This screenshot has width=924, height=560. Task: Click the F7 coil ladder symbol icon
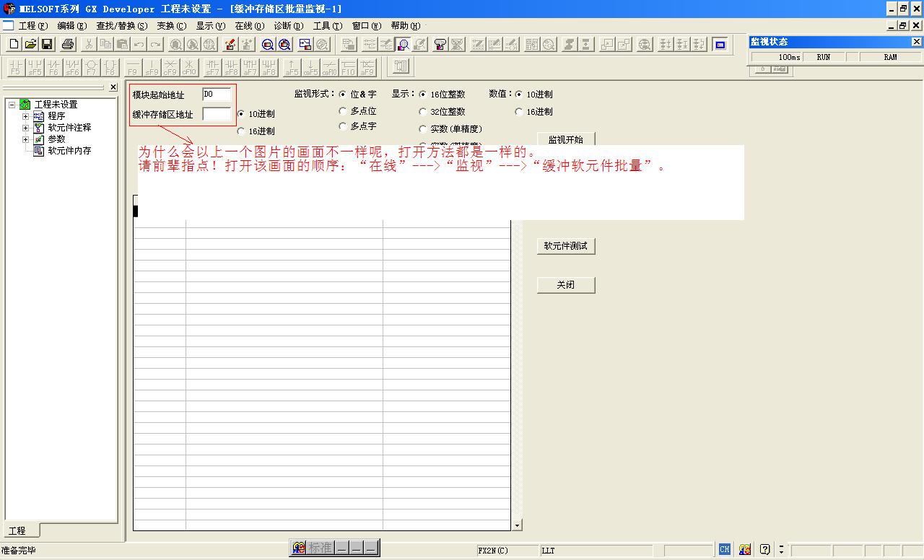(x=91, y=68)
